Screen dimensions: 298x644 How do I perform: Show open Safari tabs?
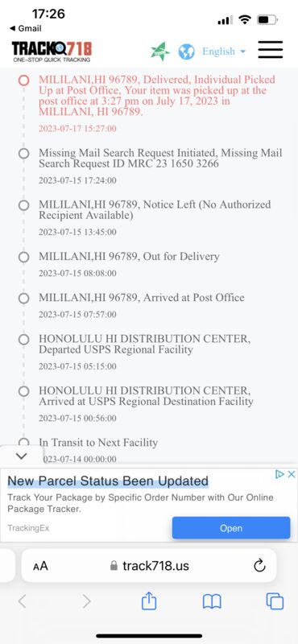[275, 601]
